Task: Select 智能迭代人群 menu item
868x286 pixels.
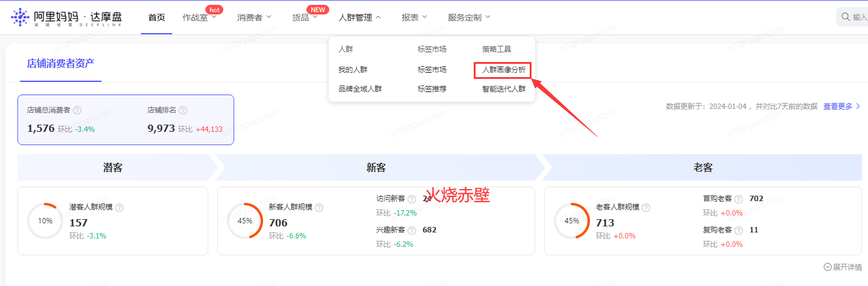Action: 504,89
